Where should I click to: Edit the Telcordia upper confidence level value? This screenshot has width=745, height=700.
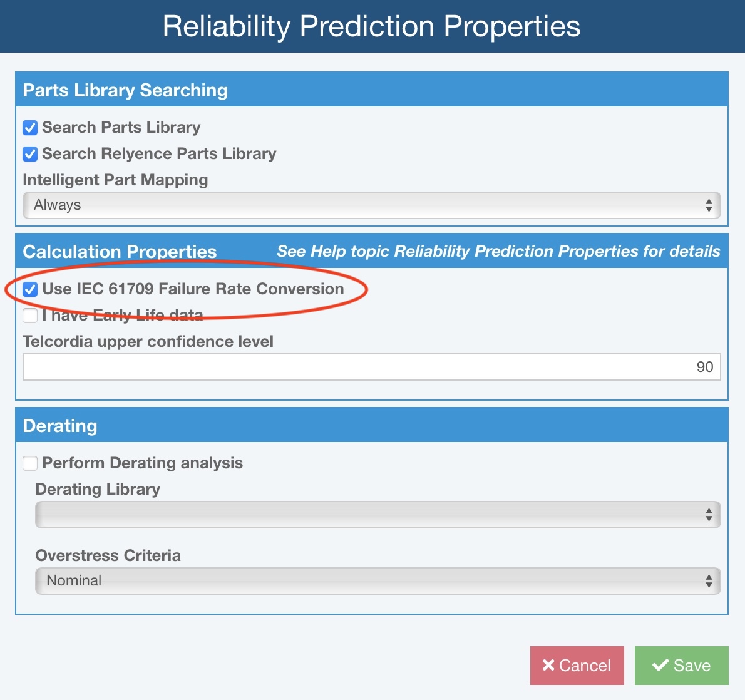[x=372, y=366]
